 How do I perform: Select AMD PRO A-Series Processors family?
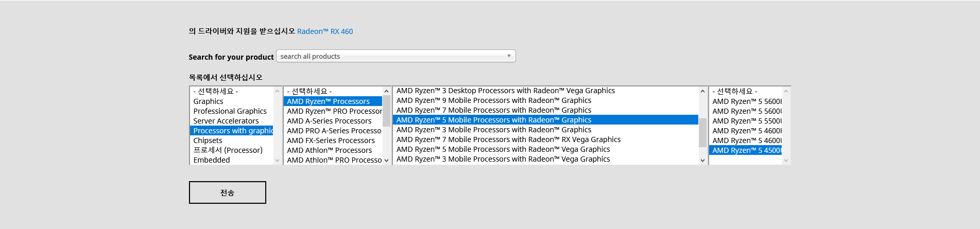[x=333, y=131]
